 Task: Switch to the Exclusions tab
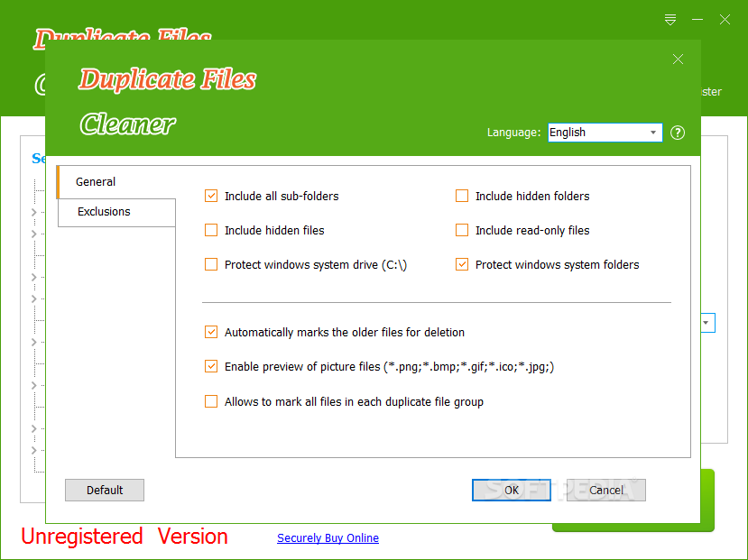pyautogui.click(x=117, y=212)
